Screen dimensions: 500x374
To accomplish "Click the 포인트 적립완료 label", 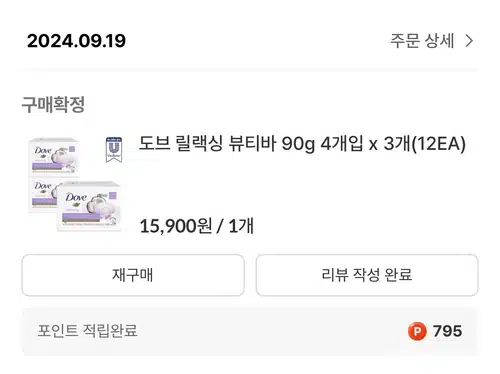I will pos(87,331).
